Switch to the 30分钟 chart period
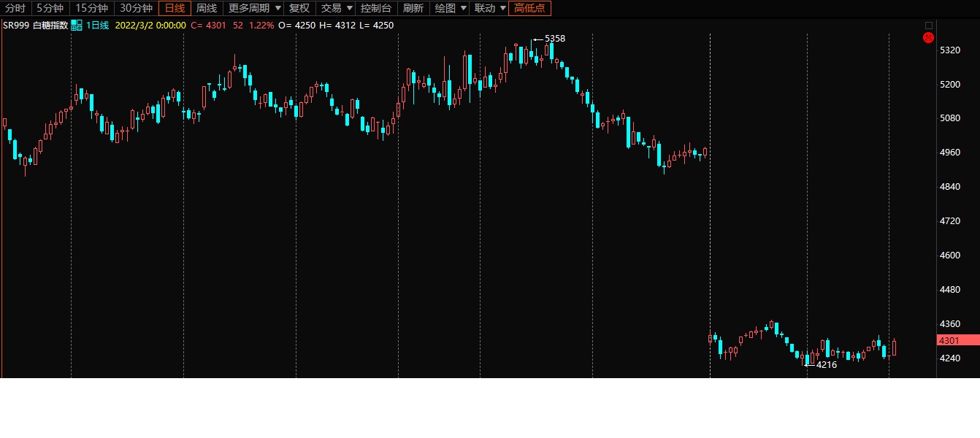 (x=137, y=9)
